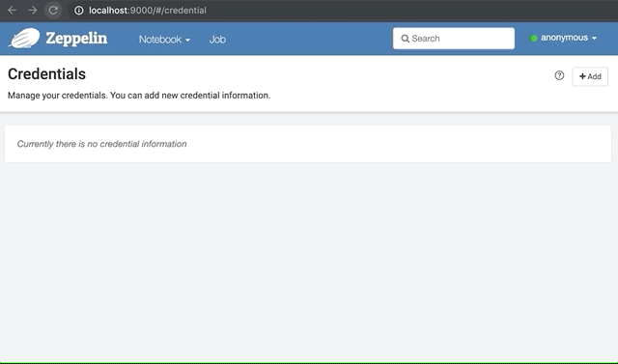Click the Zeppelin brand title link
This screenshot has height=364, width=618.
coord(76,39)
